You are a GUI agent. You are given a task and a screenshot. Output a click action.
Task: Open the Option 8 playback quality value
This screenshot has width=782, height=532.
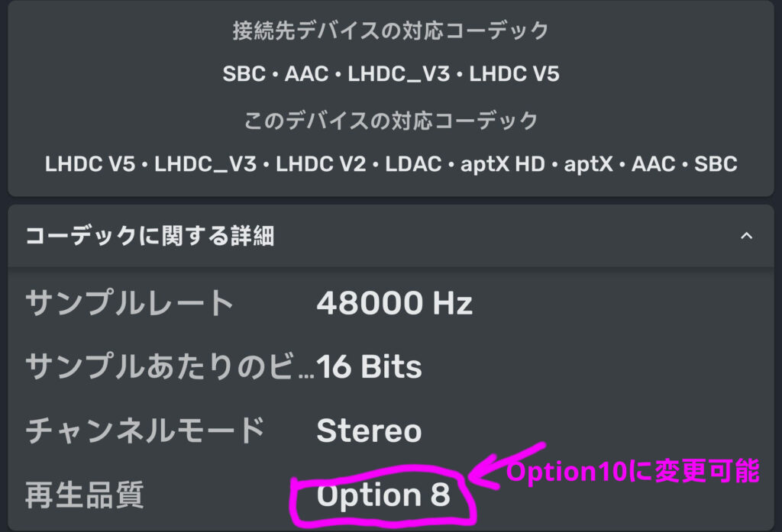(x=383, y=496)
